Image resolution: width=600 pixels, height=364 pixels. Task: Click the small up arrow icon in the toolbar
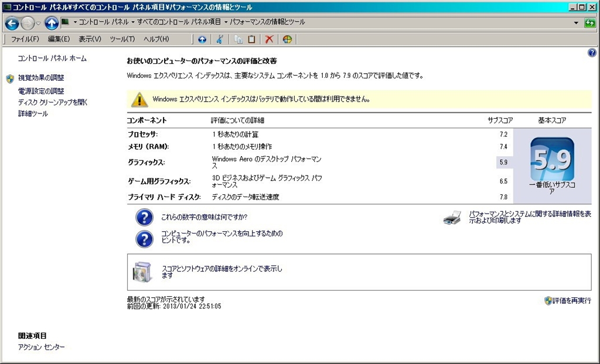pyautogui.click(x=202, y=39)
